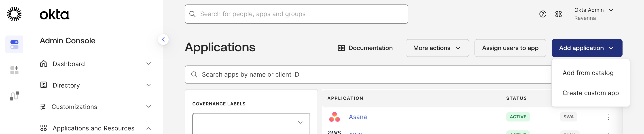
Task: Focus the people, apps and groups search field
Action: point(296,14)
